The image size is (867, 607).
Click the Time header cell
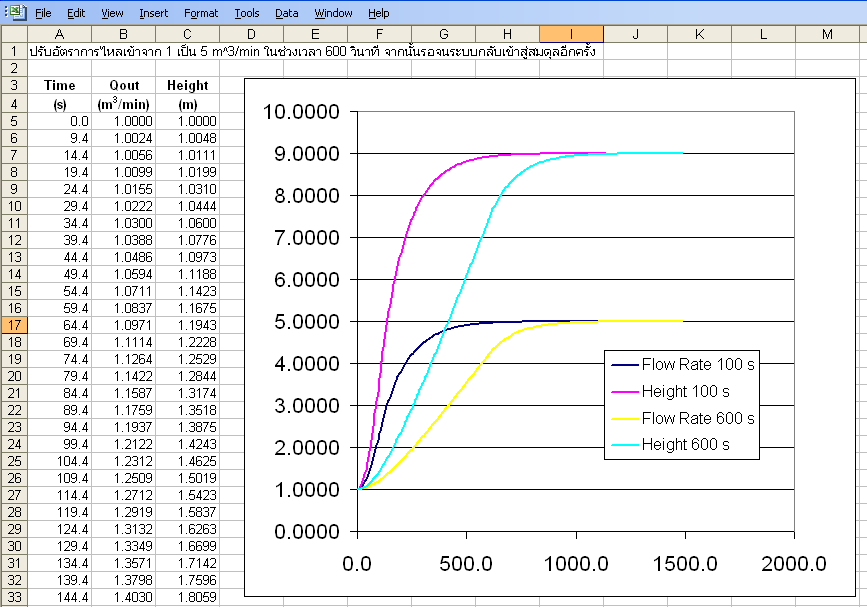click(x=59, y=85)
